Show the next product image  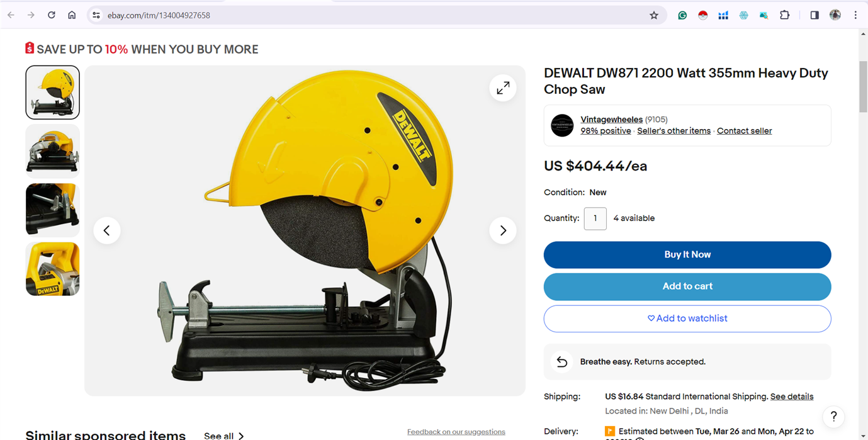click(x=503, y=230)
